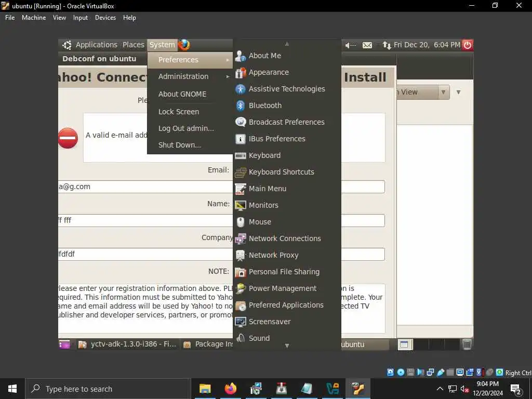532x399 pixels.
Task: Click the menu scroll-up arrow above About Me
Action: (x=287, y=44)
